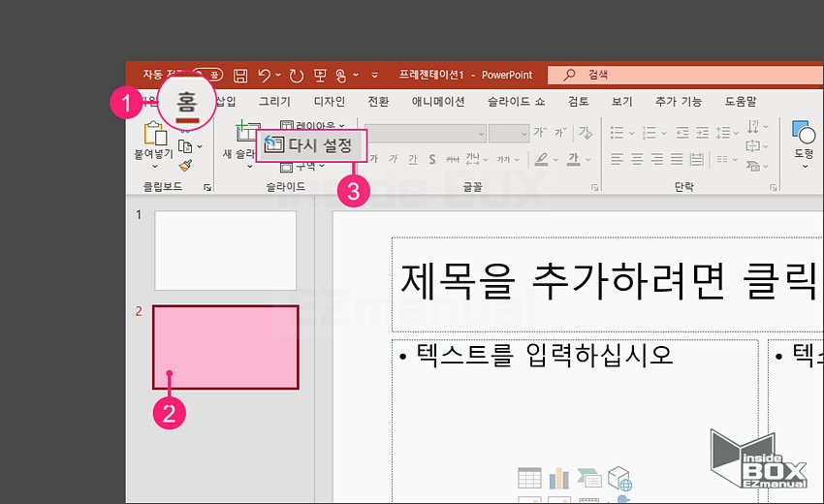Click the align text icon
This screenshot has height=504, width=824.
tap(752, 145)
